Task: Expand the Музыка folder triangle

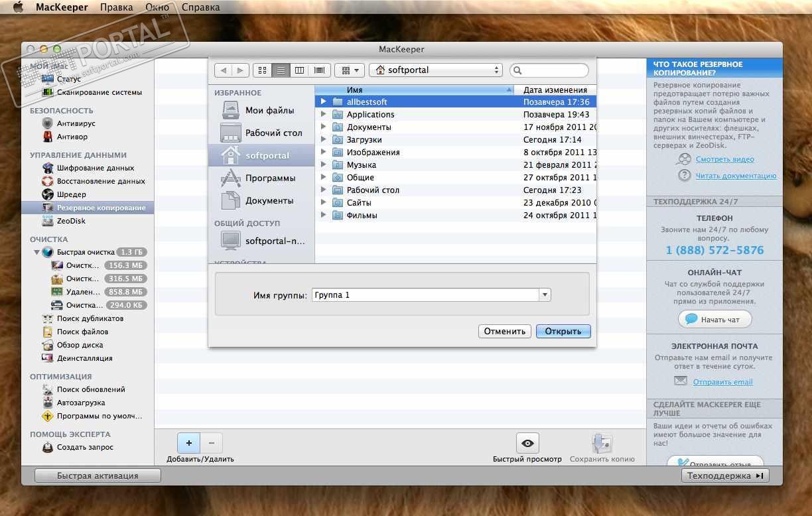Action: click(324, 164)
